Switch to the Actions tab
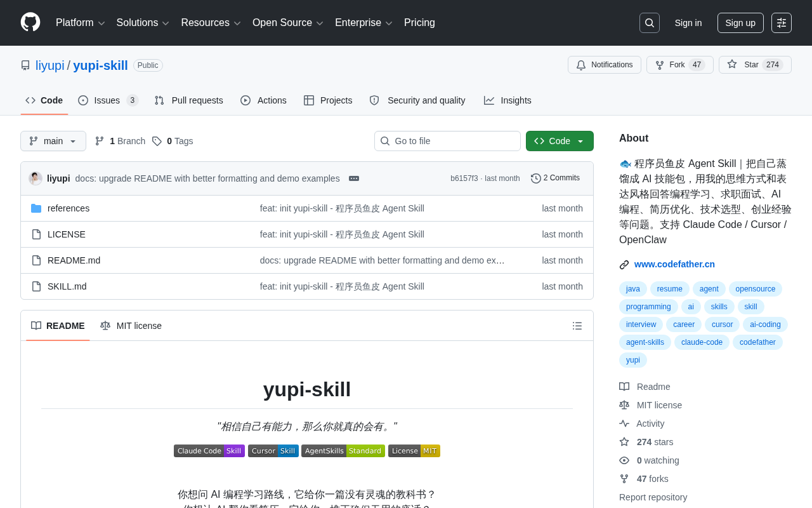The width and height of the screenshot is (812, 508). (263, 100)
